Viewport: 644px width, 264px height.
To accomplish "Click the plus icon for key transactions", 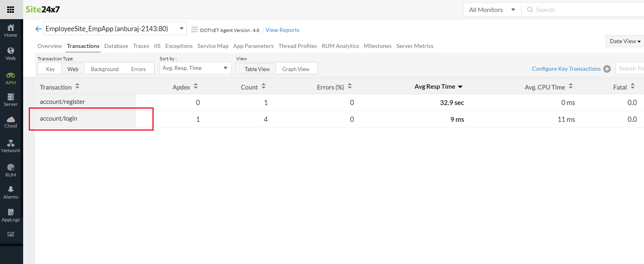I will [x=607, y=69].
